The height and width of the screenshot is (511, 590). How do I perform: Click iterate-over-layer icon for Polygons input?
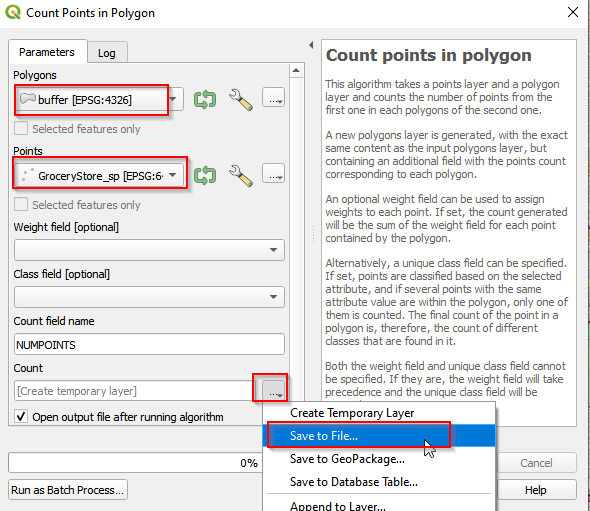coord(205,100)
